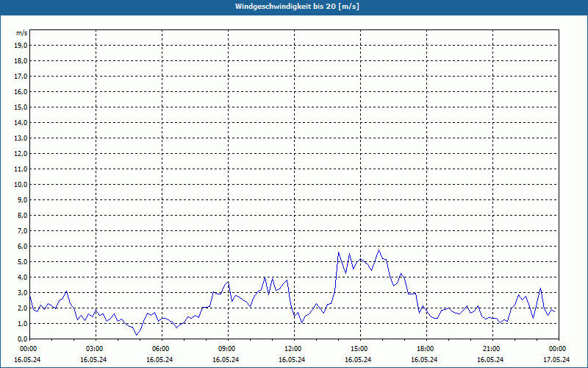Screen dimensions: 588x368
Task: Select the 5,0 y-axis label
Action: pyautogui.click(x=23, y=261)
